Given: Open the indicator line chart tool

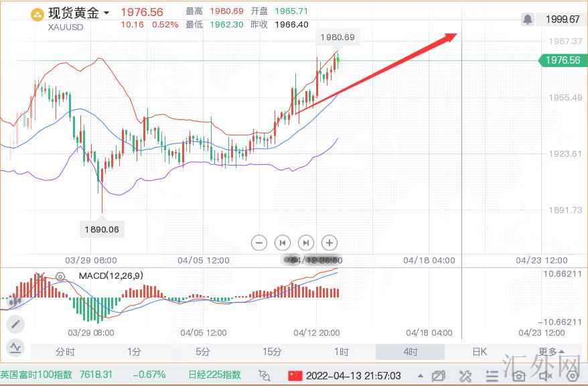Looking at the screenshot, I should 15,348.
